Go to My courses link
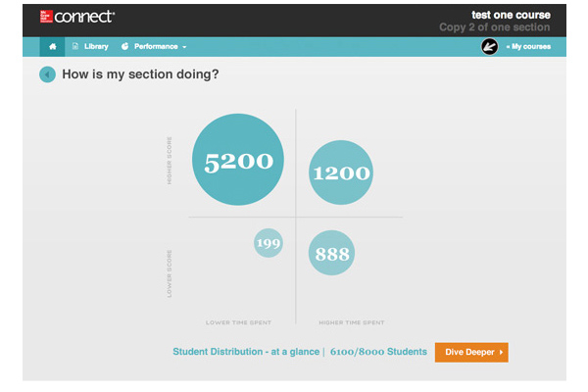588x392 pixels. 528,46
